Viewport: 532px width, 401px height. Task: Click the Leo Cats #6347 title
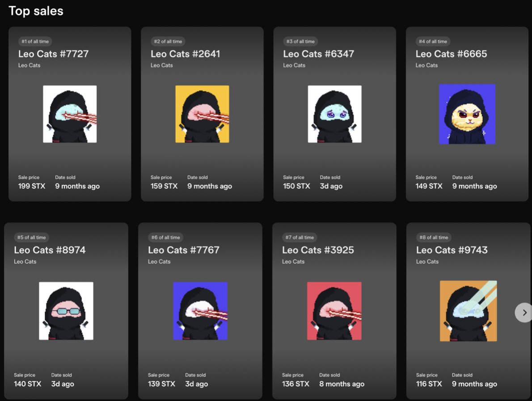(319, 54)
